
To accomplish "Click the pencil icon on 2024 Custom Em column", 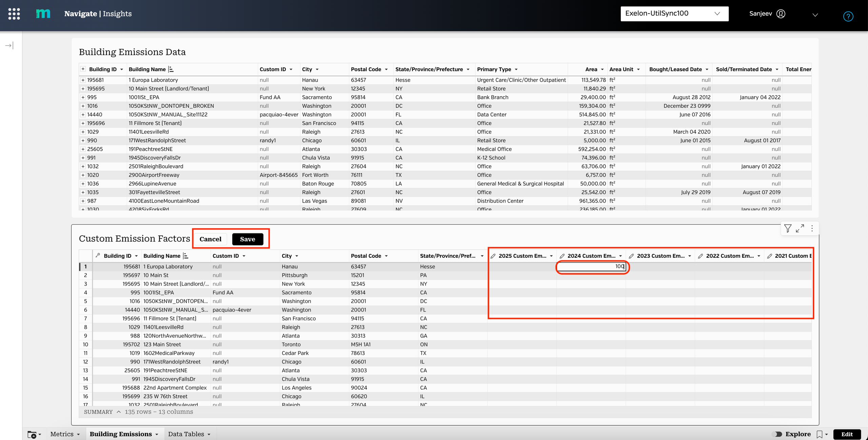I will tap(562, 256).
